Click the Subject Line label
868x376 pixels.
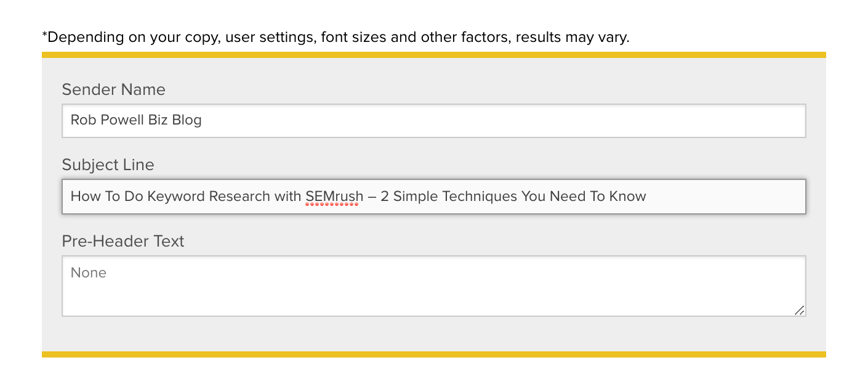point(108,165)
